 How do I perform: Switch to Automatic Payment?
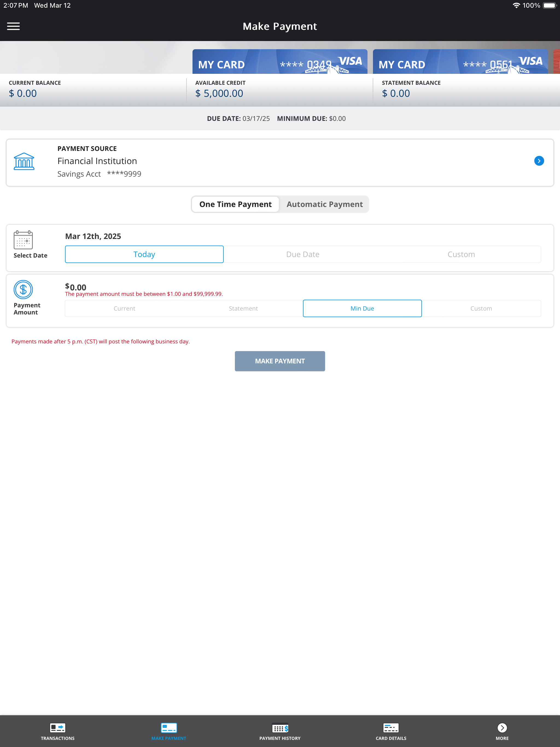pyautogui.click(x=325, y=204)
